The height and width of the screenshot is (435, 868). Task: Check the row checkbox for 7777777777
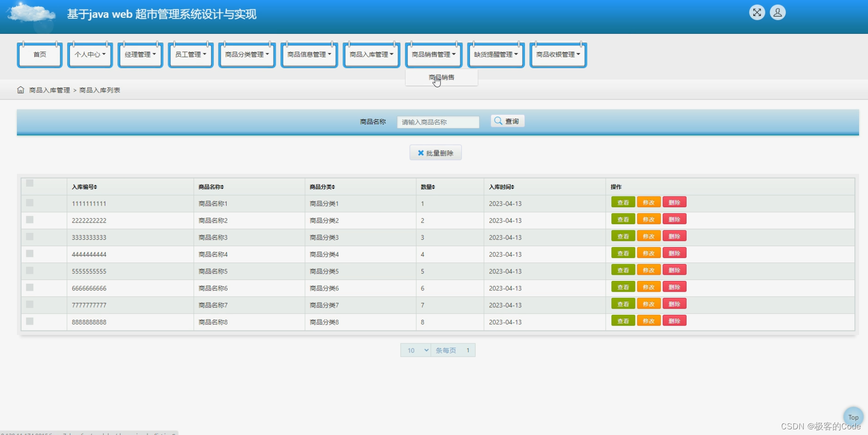30,304
